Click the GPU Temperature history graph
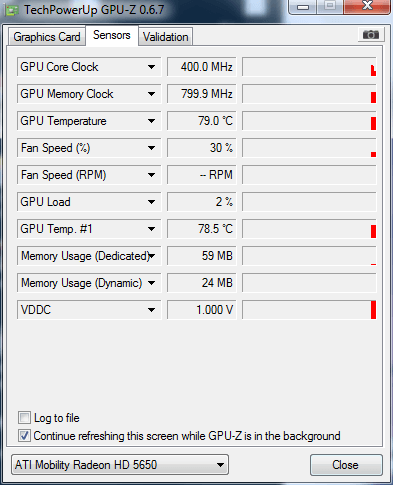Image resolution: width=393 pixels, height=485 pixels. (309, 121)
